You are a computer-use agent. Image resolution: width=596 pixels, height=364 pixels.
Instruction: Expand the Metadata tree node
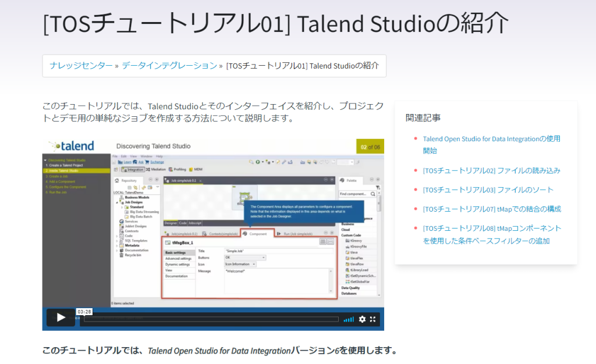[x=117, y=245]
